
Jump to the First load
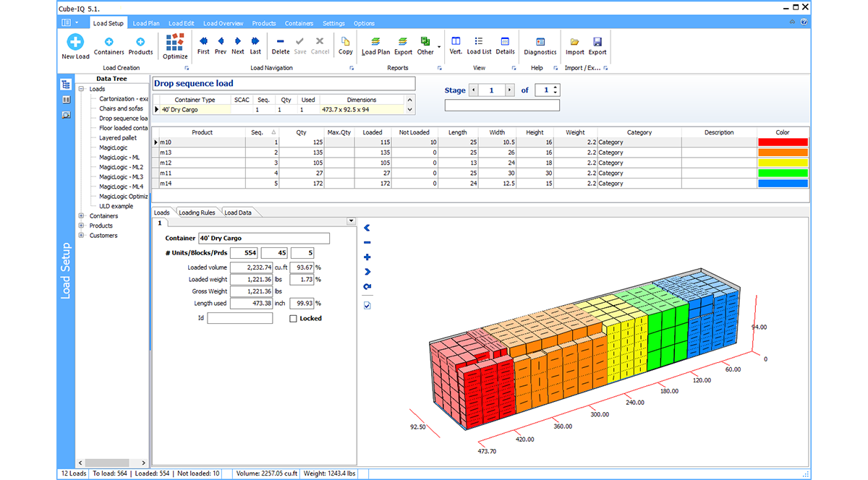pos(203,46)
